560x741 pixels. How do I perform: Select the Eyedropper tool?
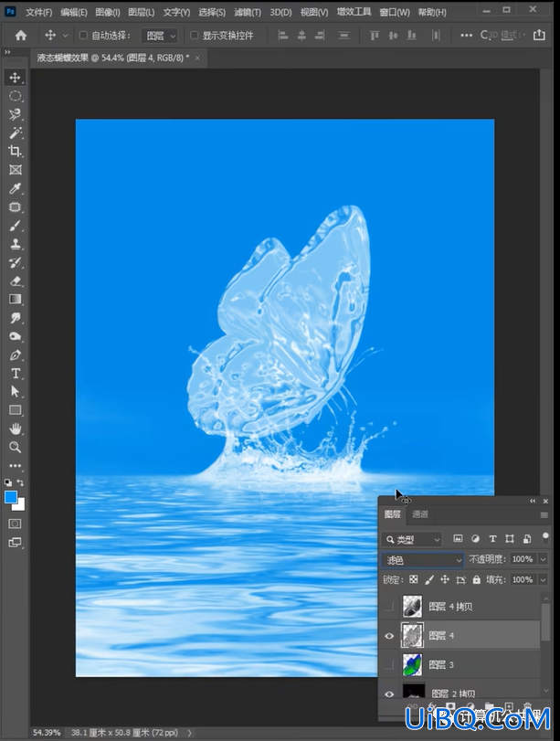click(x=16, y=188)
